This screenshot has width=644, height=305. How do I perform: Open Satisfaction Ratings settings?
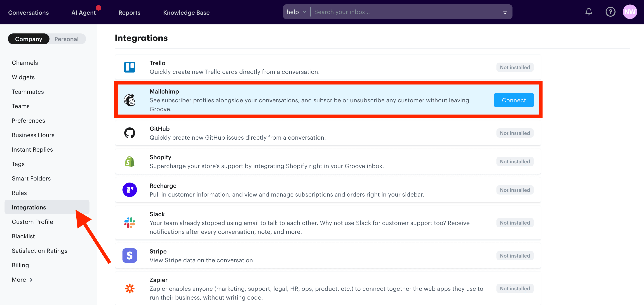[x=40, y=251]
